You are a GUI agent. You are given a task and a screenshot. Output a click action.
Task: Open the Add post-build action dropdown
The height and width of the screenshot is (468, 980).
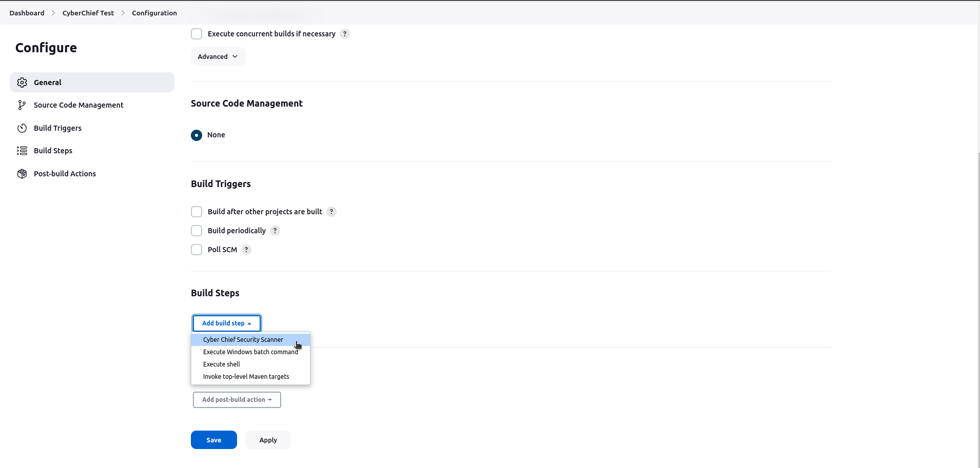(237, 400)
